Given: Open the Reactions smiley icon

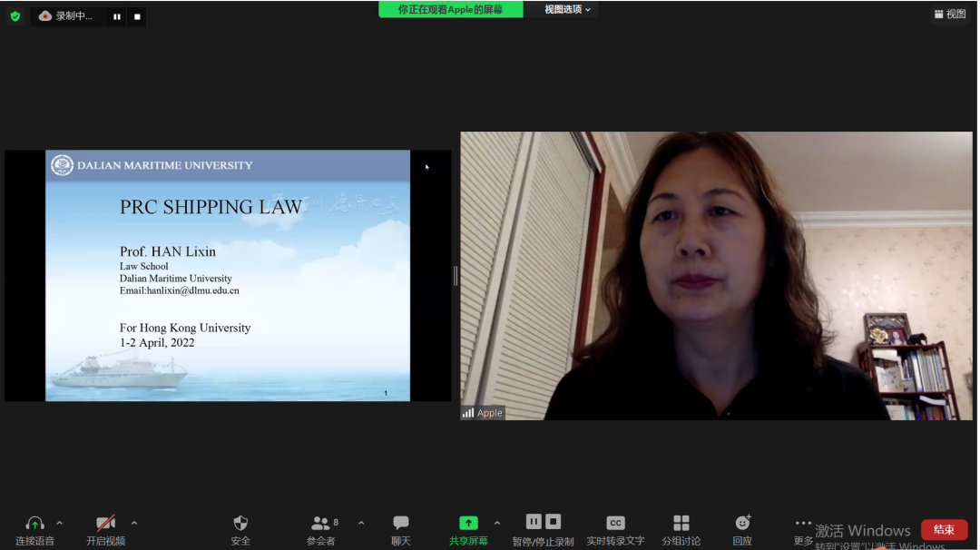Looking at the screenshot, I should click(x=742, y=524).
